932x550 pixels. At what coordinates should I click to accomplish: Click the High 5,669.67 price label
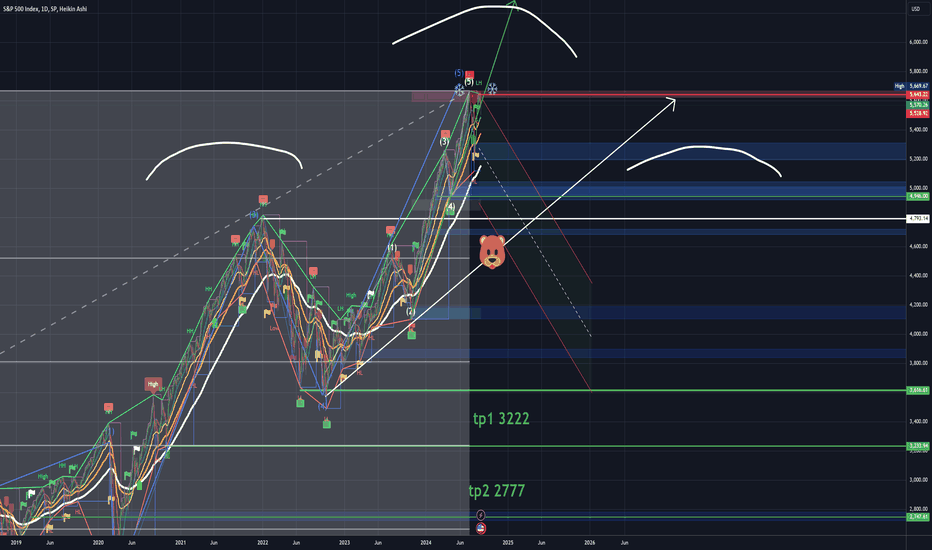911,86
